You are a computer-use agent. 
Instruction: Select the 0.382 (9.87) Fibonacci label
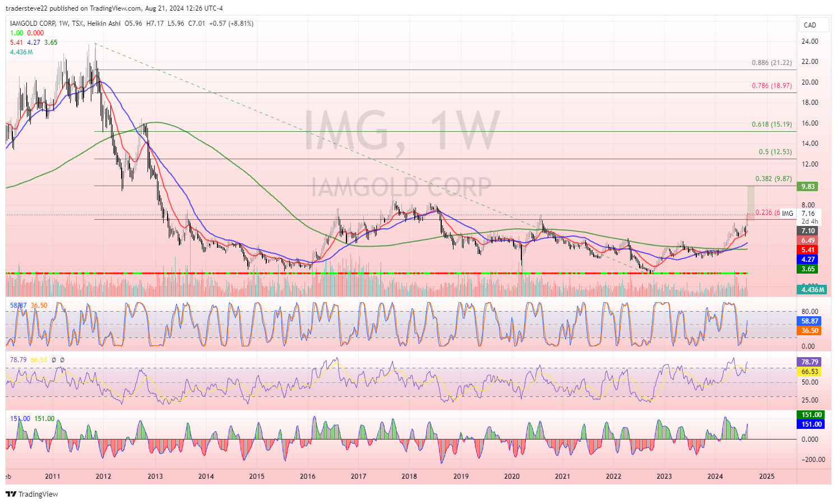click(x=774, y=179)
